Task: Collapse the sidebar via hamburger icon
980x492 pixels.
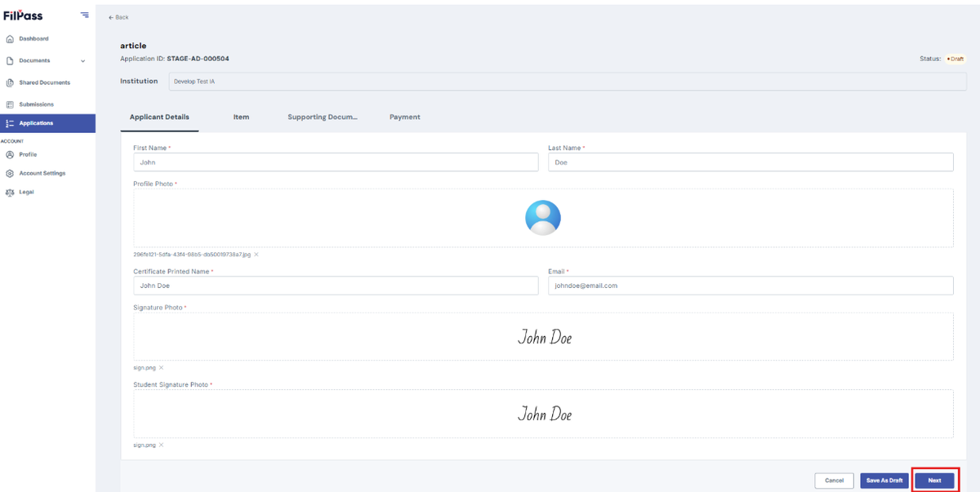Action: coord(85,15)
